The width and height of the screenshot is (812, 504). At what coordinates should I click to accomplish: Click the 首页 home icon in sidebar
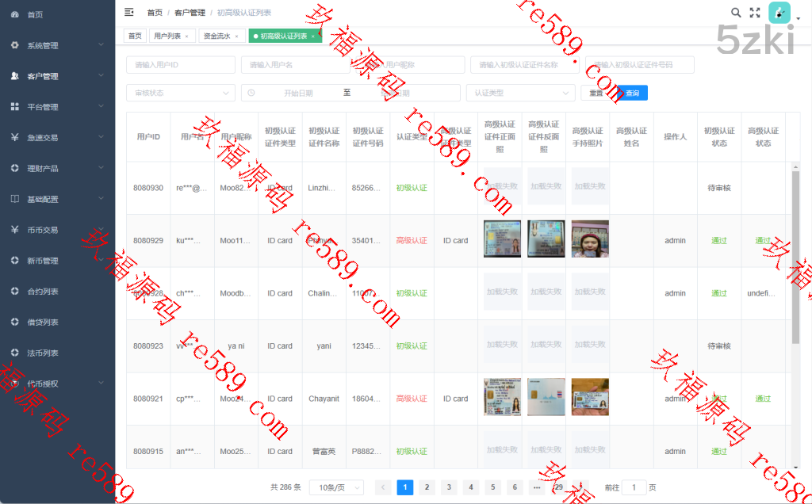point(15,14)
